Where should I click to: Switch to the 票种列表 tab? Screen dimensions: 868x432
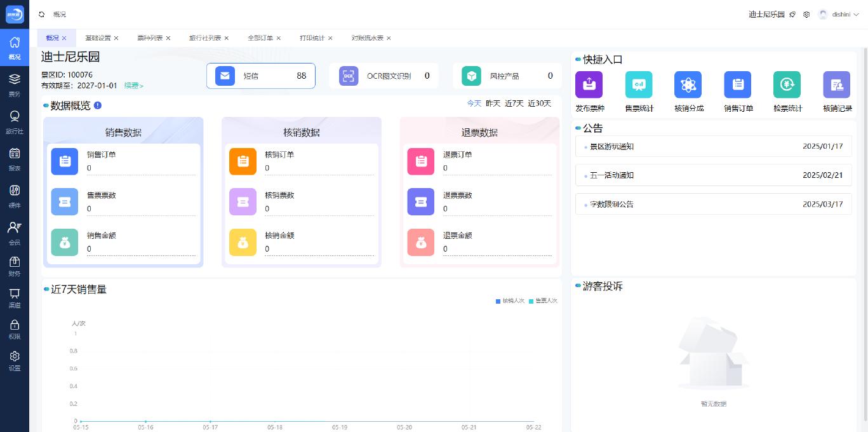[x=150, y=38]
